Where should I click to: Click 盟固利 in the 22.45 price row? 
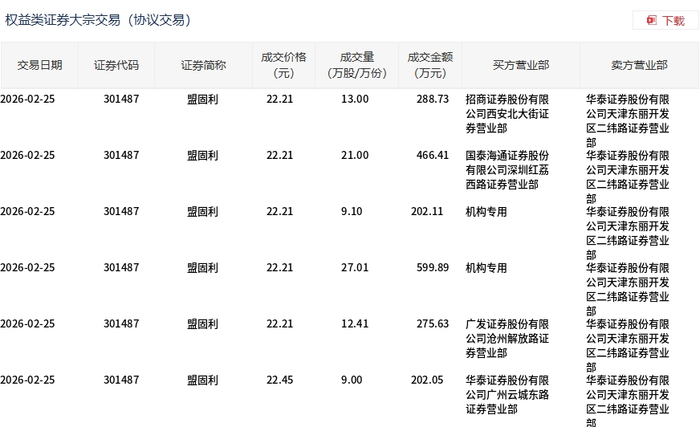point(203,380)
